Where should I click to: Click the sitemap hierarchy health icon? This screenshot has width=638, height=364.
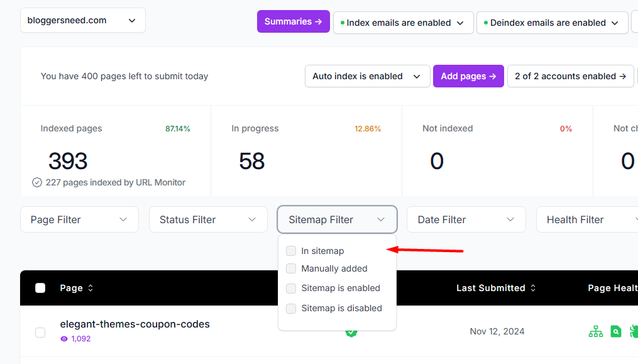pyautogui.click(x=596, y=331)
